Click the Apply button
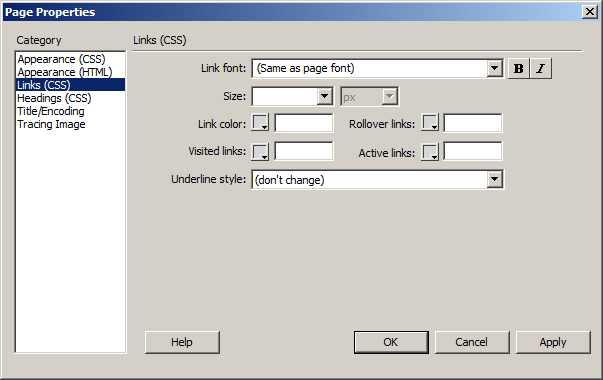Viewport: 603px width, 380px height. (553, 342)
